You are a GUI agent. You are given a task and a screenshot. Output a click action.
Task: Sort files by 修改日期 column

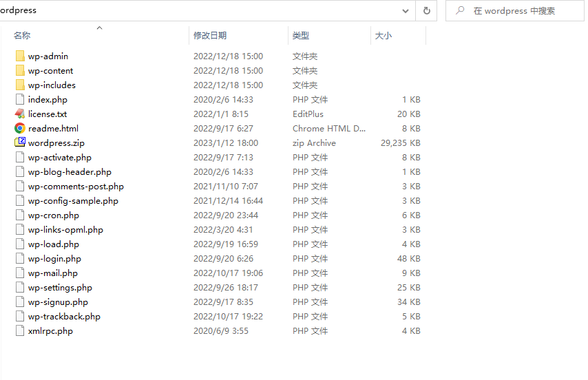tap(210, 36)
